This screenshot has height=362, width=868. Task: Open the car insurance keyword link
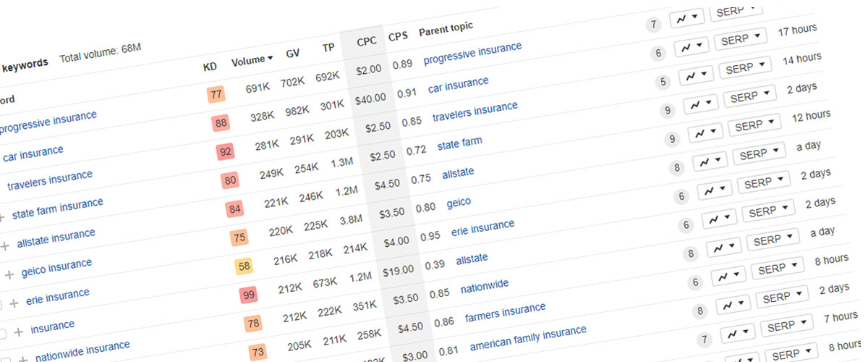pos(33,153)
